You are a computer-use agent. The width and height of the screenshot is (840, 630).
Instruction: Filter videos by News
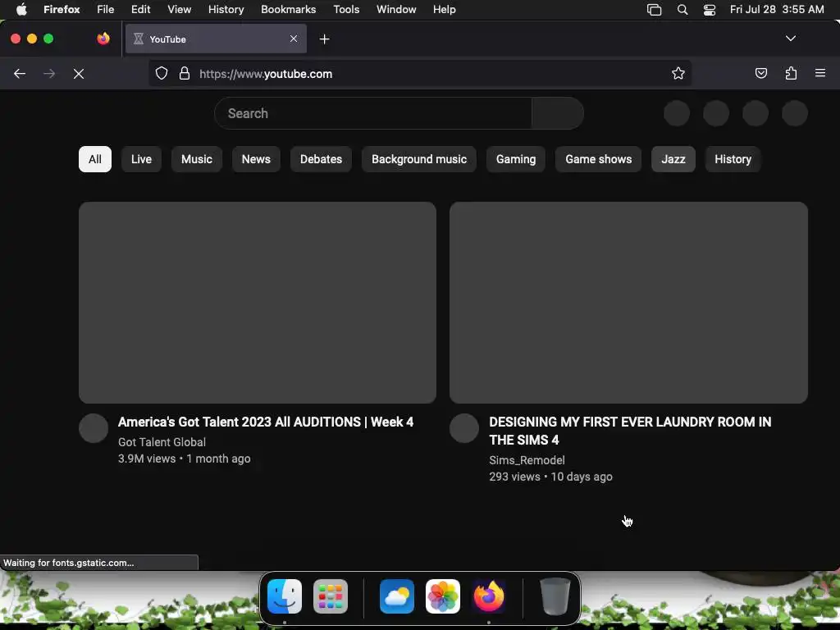click(256, 159)
